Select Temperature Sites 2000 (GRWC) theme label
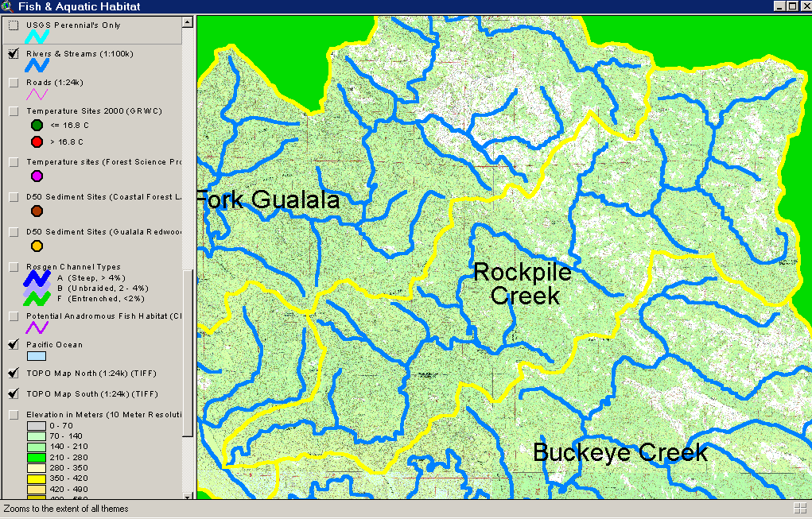Screen dimensions: 812x519 pos(95,111)
